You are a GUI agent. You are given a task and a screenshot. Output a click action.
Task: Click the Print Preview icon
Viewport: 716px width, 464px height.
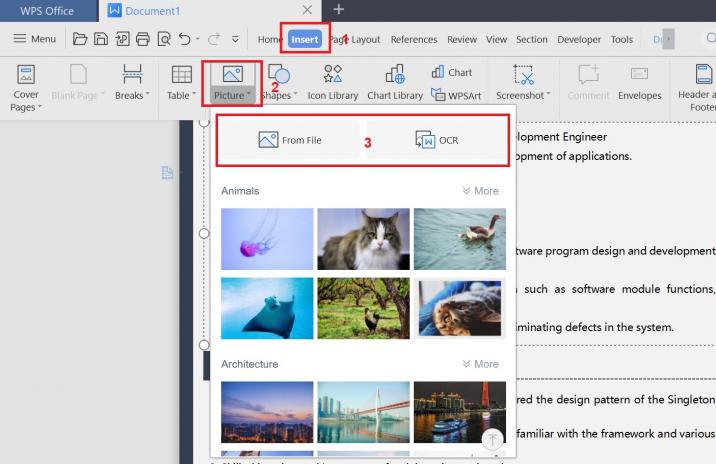point(164,39)
